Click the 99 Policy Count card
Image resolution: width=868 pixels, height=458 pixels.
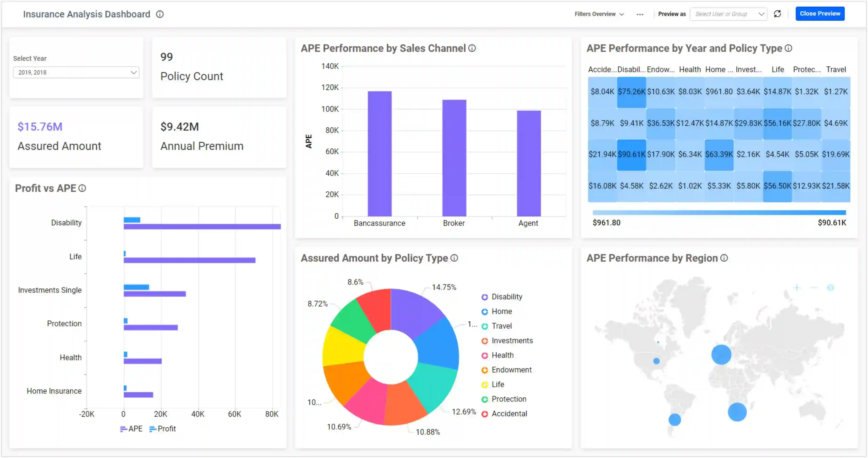[219, 67]
